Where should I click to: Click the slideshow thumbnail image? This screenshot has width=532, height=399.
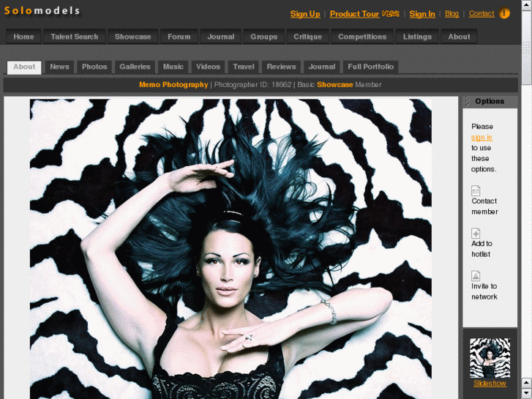point(490,357)
